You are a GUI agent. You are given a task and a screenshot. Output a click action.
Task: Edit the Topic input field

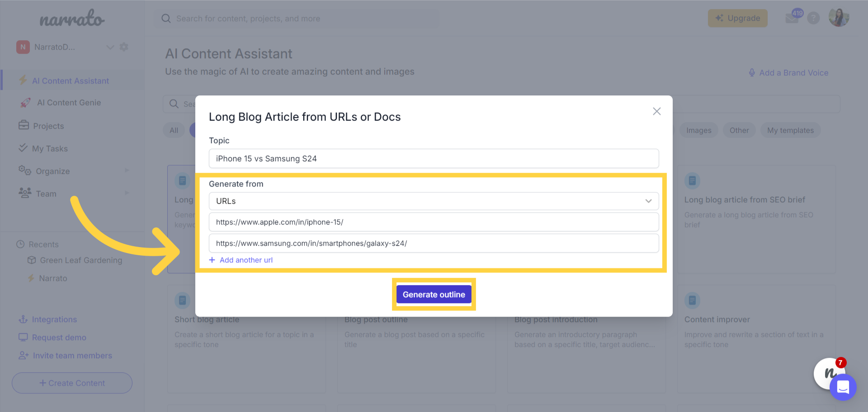point(434,159)
